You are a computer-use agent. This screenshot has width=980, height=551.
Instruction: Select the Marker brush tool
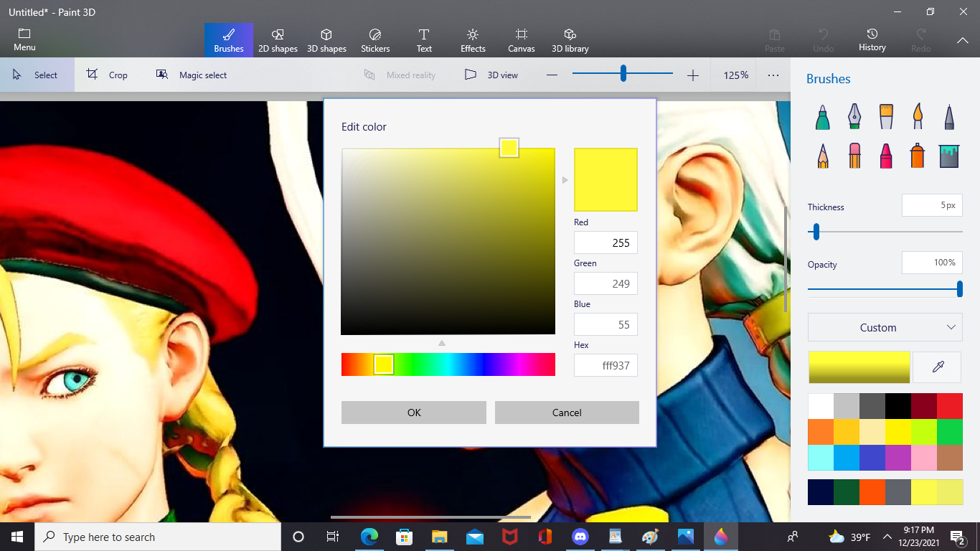pyautogui.click(x=823, y=117)
